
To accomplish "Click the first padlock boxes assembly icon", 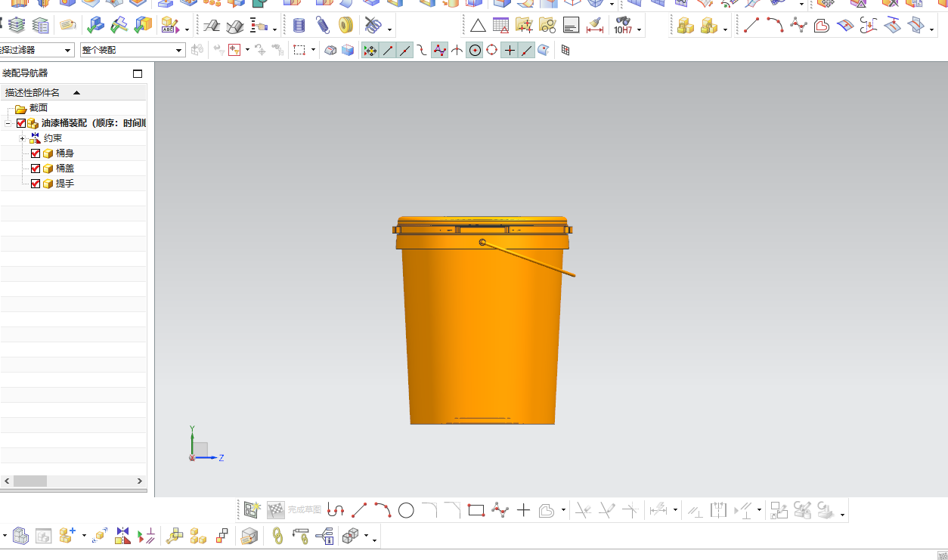I will tap(686, 26).
